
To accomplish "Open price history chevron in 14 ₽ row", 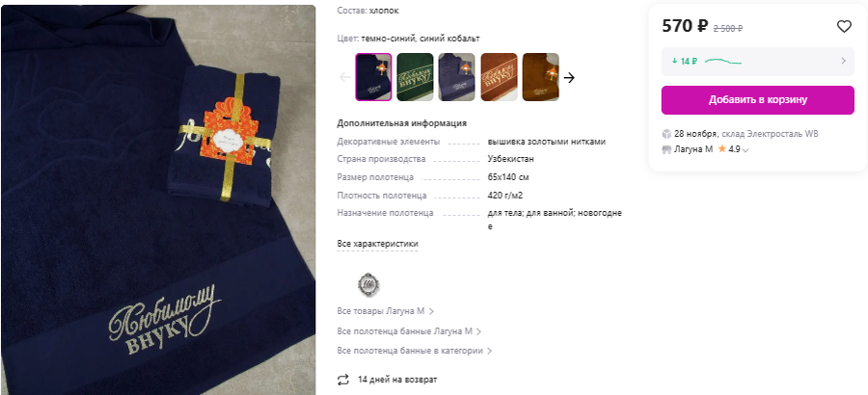I will [x=843, y=61].
